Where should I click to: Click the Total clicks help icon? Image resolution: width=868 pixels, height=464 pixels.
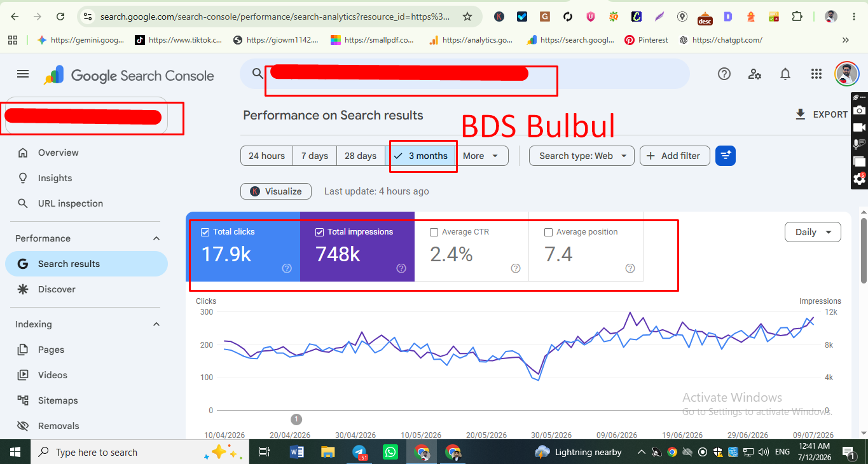[287, 268]
